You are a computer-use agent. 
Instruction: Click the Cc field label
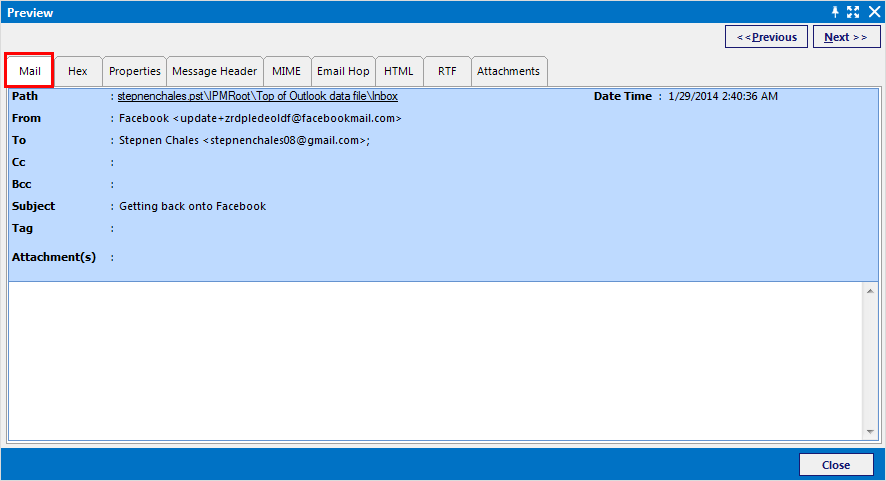pos(19,162)
